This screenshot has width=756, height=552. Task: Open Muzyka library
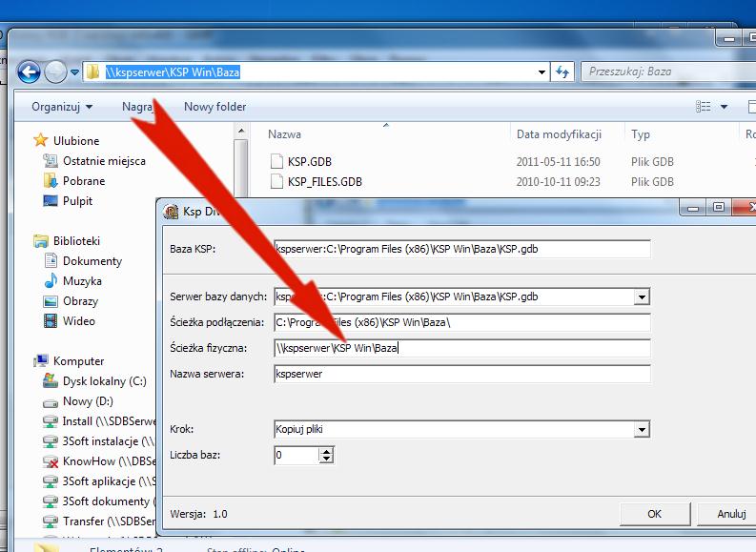click(x=72, y=281)
